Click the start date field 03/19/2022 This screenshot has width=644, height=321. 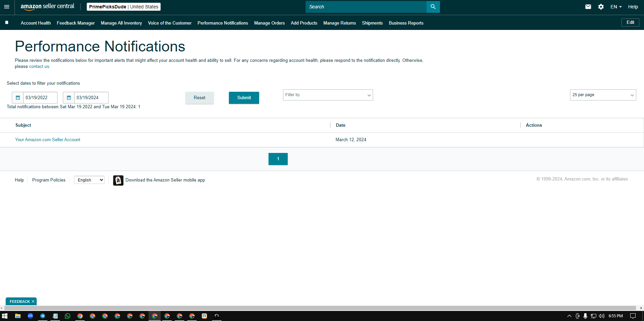(x=40, y=97)
